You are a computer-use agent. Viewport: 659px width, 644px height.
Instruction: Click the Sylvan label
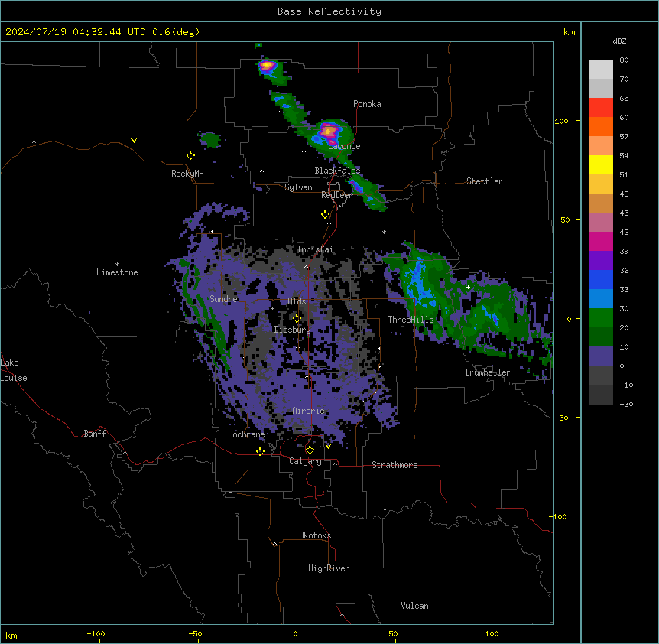point(298,187)
